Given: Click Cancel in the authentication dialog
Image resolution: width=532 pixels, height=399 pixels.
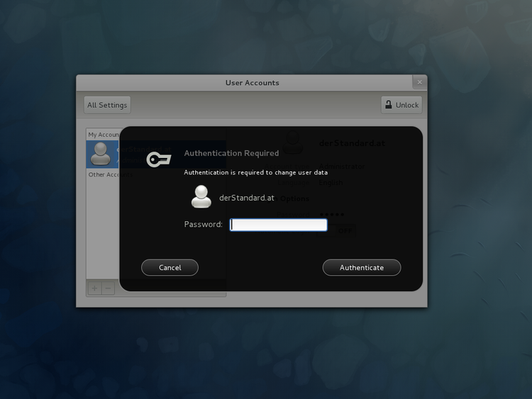Looking at the screenshot, I should [x=170, y=267].
